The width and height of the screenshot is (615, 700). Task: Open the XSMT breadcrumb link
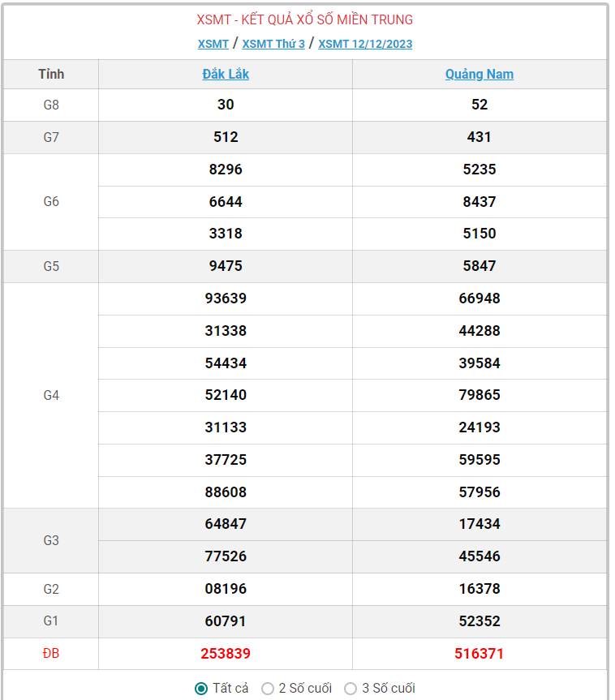click(x=213, y=44)
